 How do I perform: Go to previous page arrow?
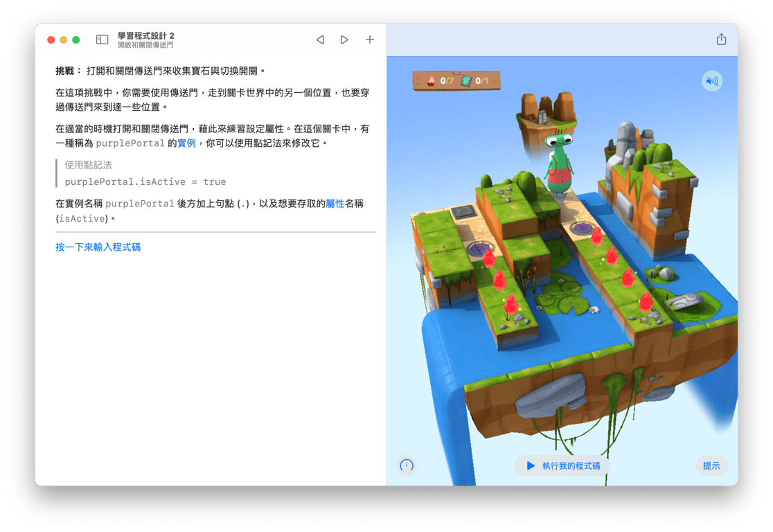coord(321,39)
